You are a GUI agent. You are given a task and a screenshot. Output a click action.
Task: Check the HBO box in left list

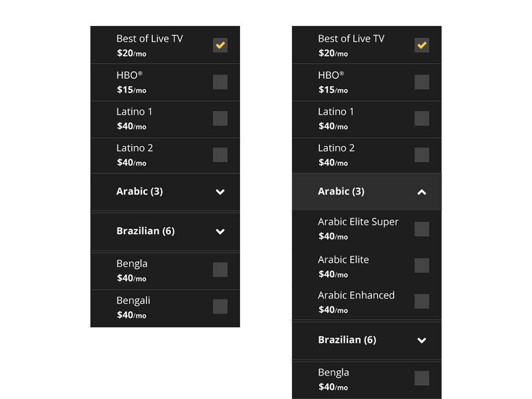click(x=220, y=82)
